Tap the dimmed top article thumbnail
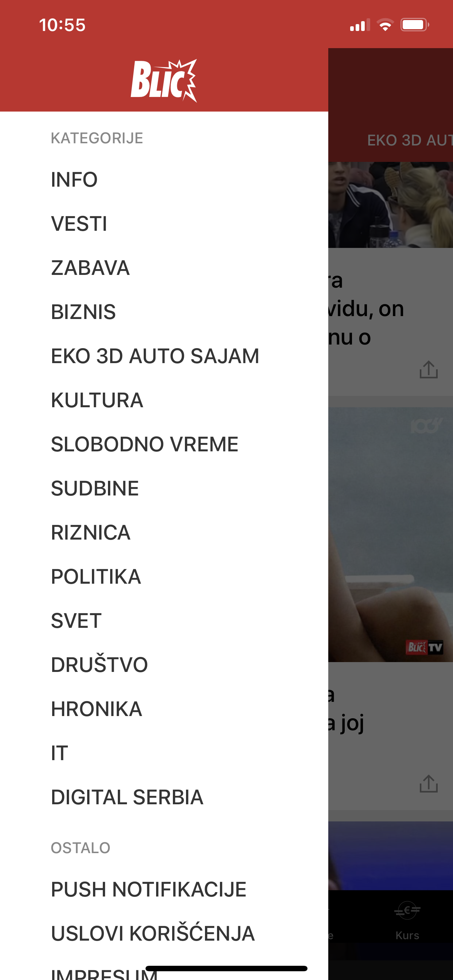453x980 pixels. [391, 205]
